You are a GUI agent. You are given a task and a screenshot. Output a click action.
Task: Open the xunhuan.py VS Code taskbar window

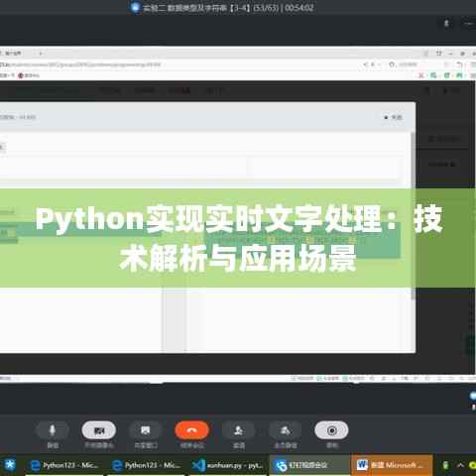(x=228, y=465)
